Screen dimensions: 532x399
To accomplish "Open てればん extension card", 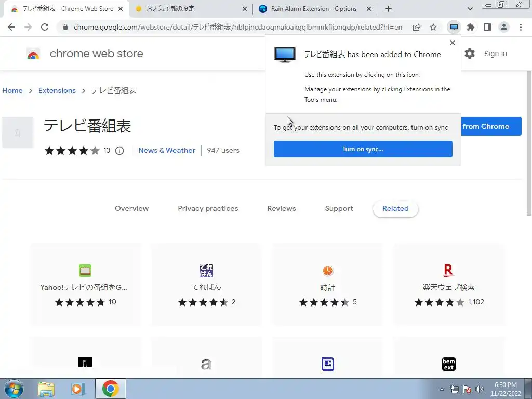I will [206, 285].
